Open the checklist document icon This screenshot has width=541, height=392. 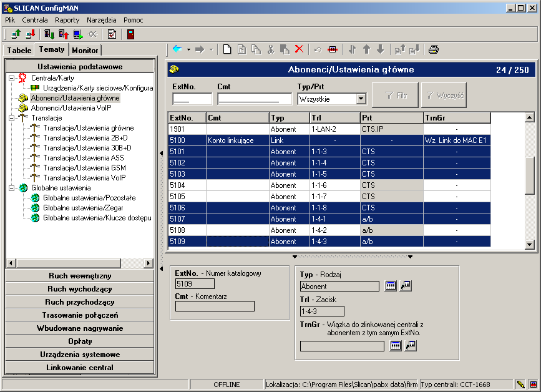(x=112, y=34)
